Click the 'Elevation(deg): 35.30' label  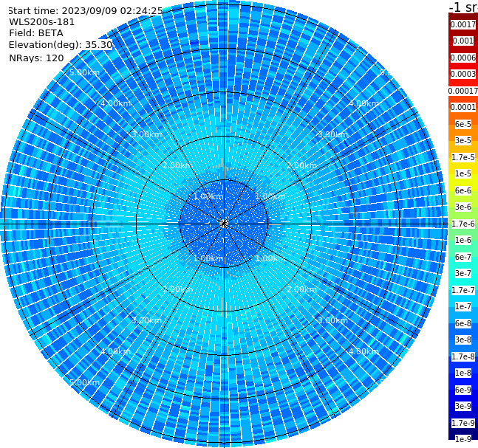61,45
